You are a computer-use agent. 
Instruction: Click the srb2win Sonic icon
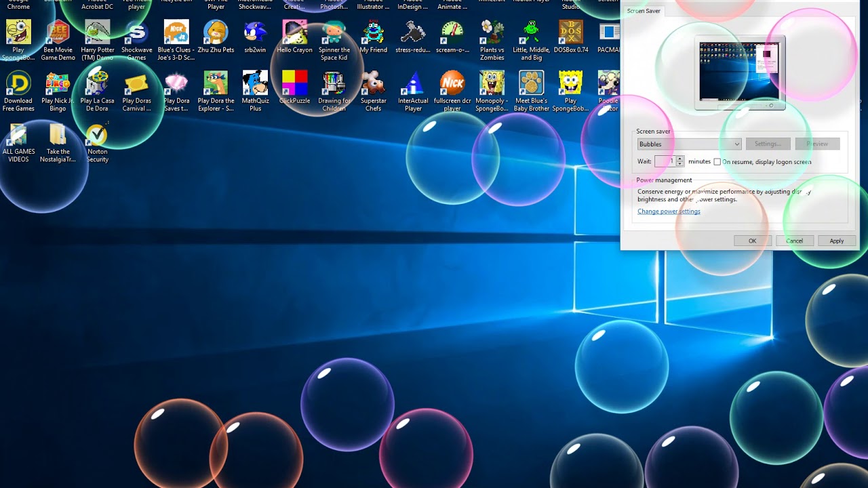(x=255, y=37)
